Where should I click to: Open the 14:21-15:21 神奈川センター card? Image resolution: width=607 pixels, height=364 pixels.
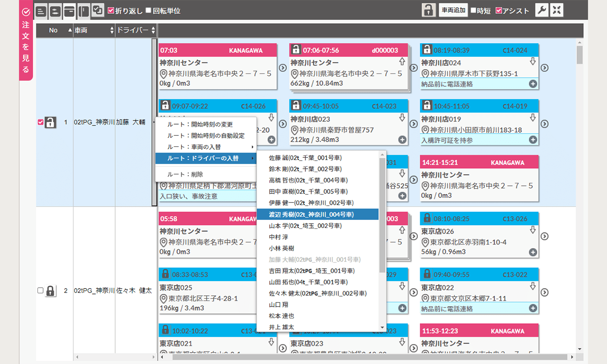(x=479, y=178)
